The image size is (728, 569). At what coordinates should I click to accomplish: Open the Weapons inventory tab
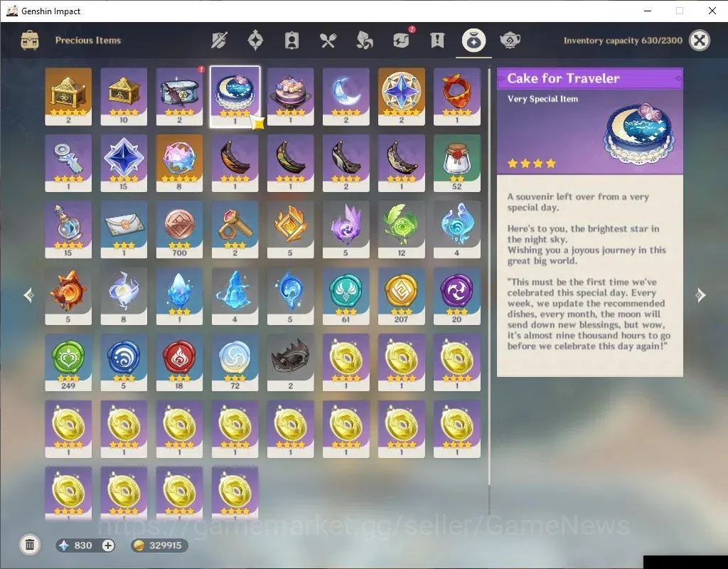(x=219, y=41)
